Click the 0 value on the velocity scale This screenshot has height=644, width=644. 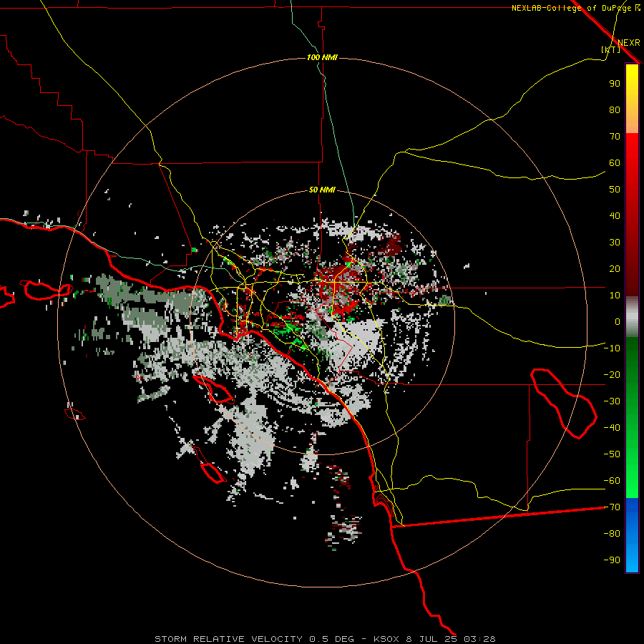tap(618, 322)
